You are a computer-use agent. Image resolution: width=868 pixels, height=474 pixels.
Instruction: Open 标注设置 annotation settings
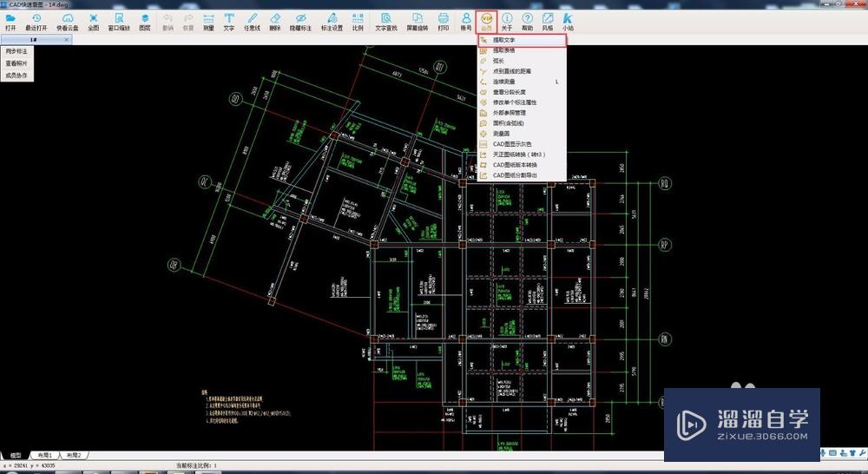click(x=332, y=23)
